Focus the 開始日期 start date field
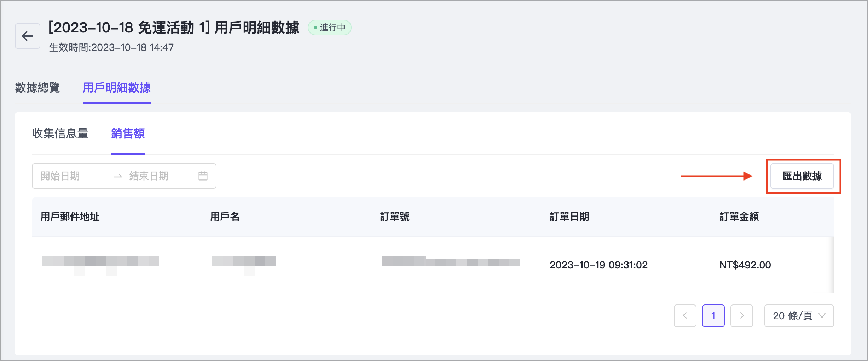Image resolution: width=868 pixels, height=361 pixels. point(71,176)
